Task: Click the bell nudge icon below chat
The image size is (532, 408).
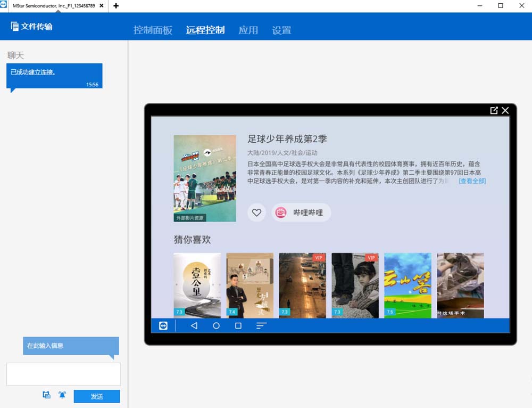Action: click(62, 395)
